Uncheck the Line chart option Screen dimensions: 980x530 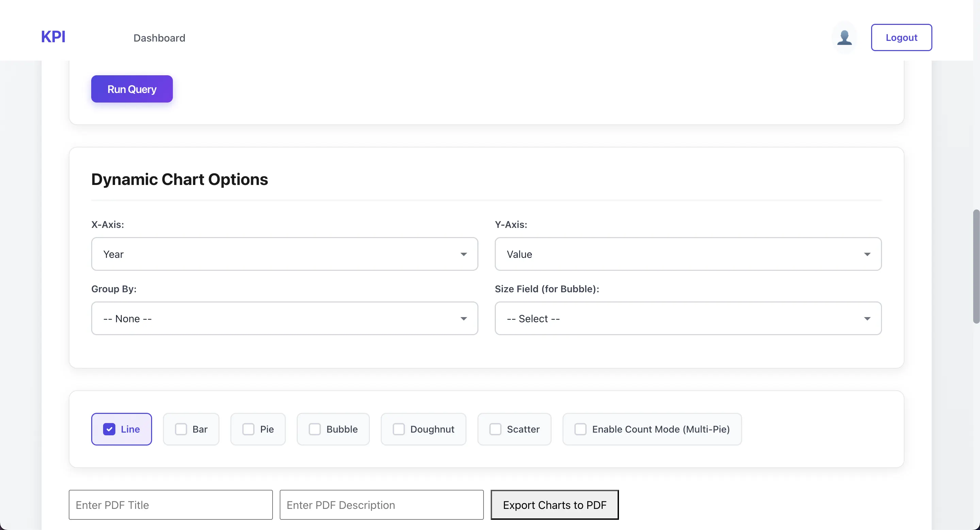coord(109,429)
